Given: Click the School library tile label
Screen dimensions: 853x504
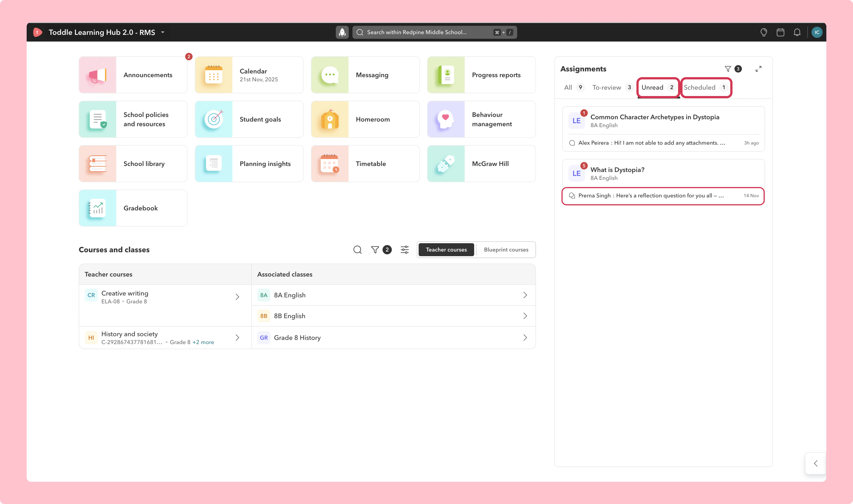Looking at the screenshot, I should (144, 164).
